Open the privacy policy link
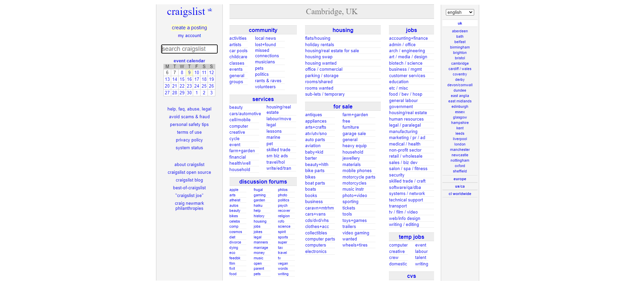 (189, 140)
